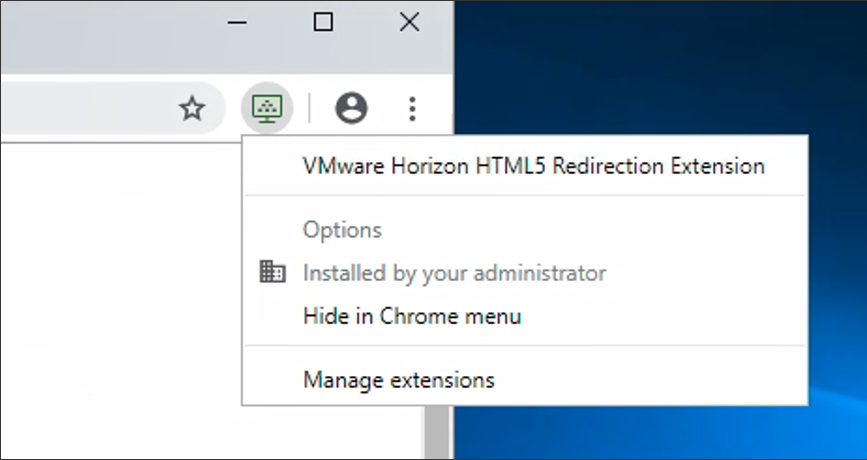Open the Chrome three-dot menu

413,108
